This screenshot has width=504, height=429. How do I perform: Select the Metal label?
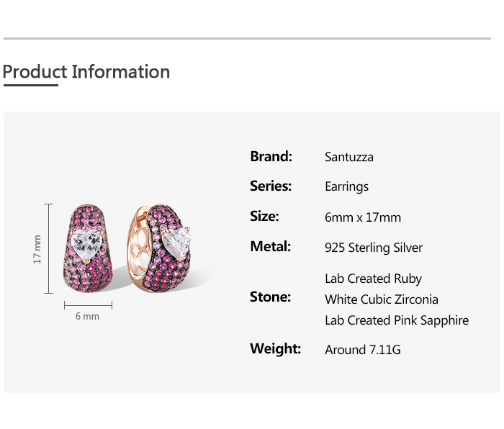click(x=270, y=246)
